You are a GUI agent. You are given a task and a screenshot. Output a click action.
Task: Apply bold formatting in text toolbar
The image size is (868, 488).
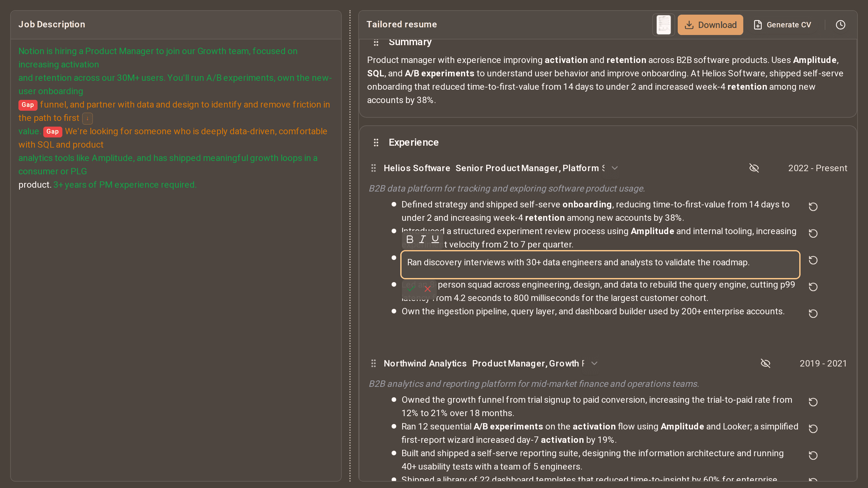tap(409, 239)
